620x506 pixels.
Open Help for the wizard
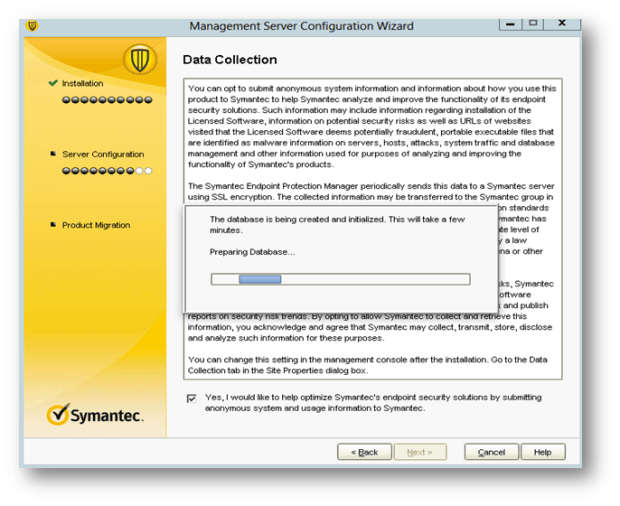[542, 452]
